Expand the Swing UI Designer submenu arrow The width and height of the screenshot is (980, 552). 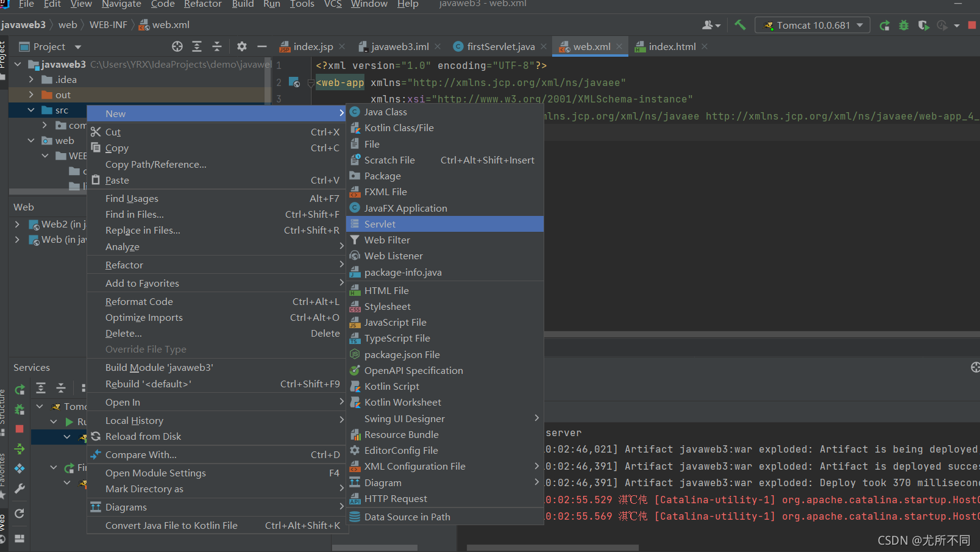pos(536,418)
